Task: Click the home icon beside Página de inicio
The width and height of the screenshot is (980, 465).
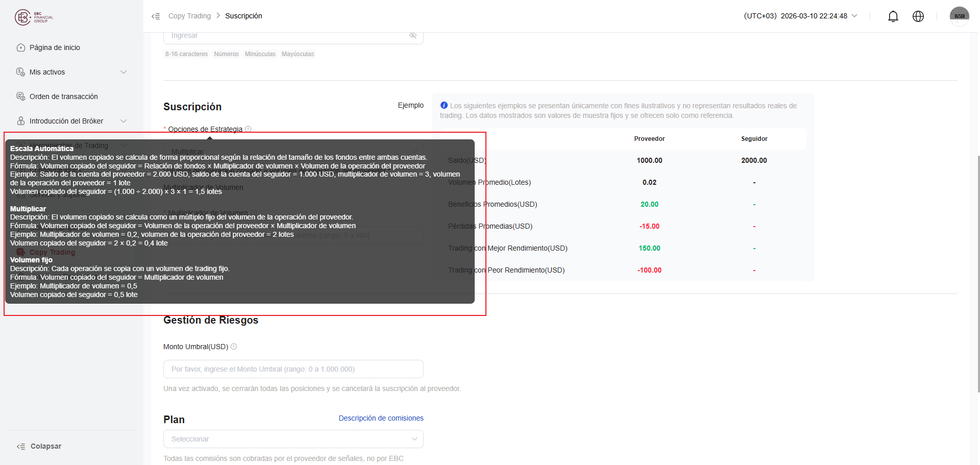Action: (x=21, y=47)
